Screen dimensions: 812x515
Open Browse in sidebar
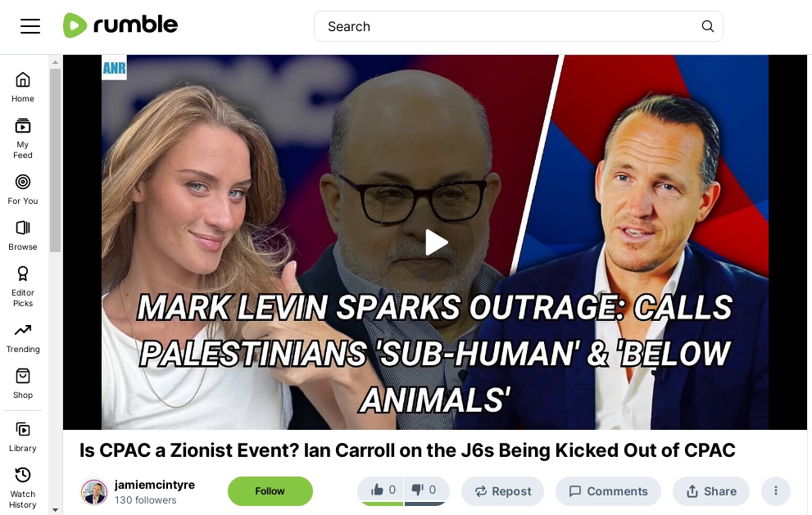coord(23,236)
